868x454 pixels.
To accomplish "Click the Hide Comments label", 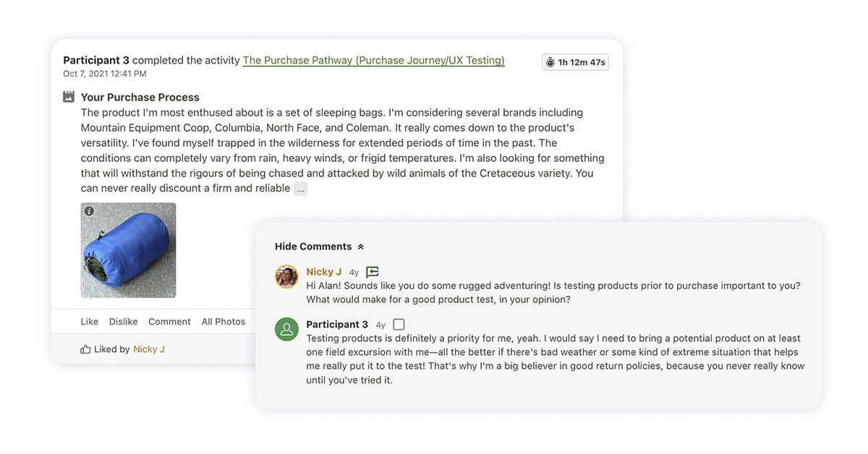I will coord(312,247).
